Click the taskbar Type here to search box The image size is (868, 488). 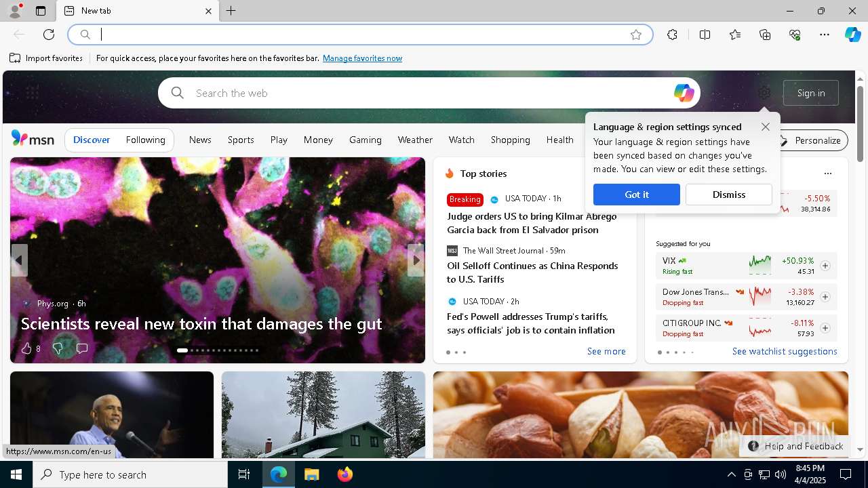click(130, 474)
